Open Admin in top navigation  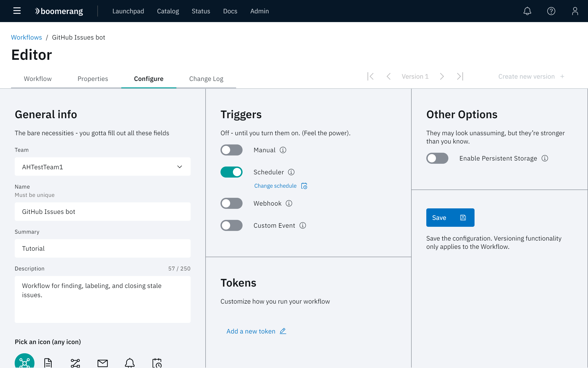point(260,11)
